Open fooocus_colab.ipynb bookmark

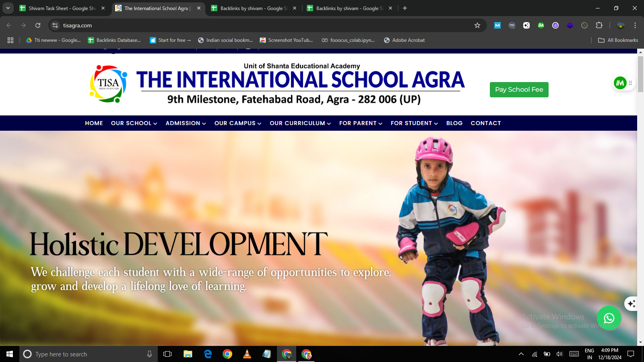point(348,40)
